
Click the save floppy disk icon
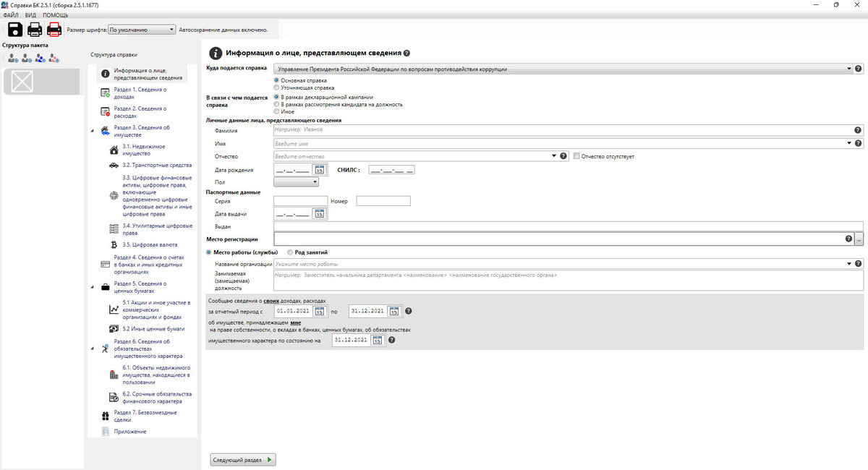[x=14, y=30]
